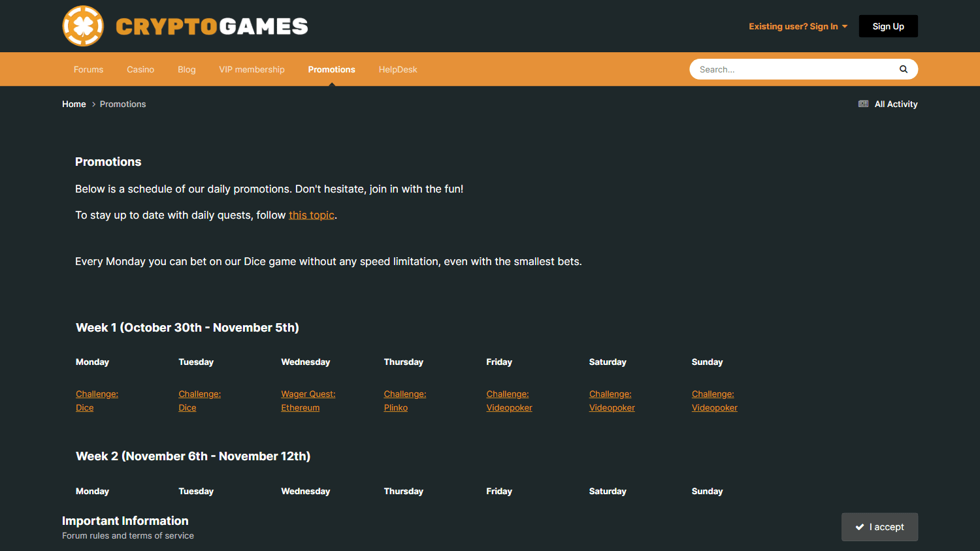Click 'Forum rules and terms of service' text
This screenshot has width=980, height=551.
[x=128, y=535]
